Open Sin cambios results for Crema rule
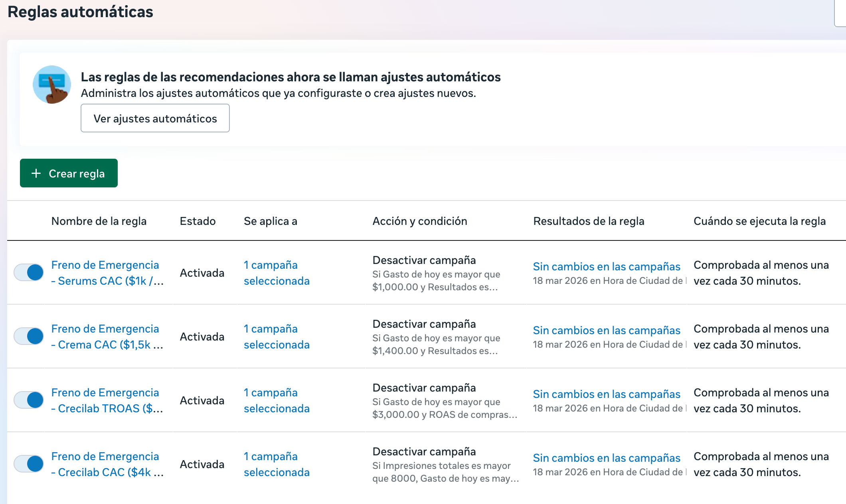 [606, 330]
